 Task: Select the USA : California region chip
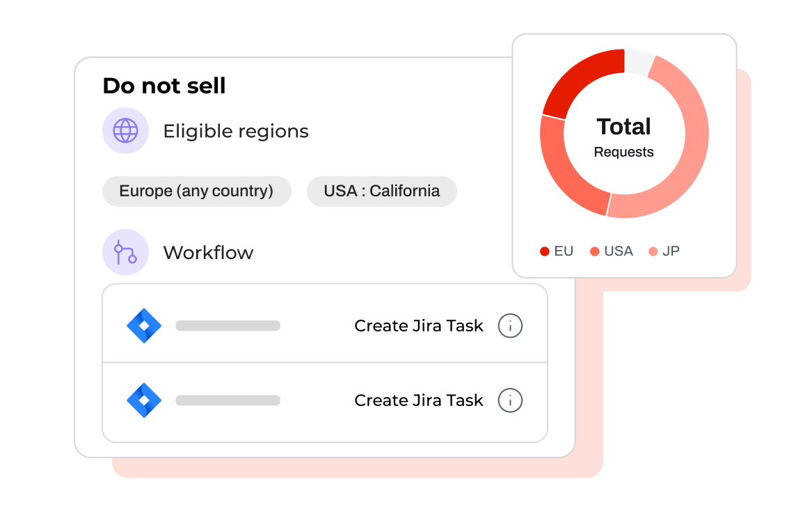381,191
